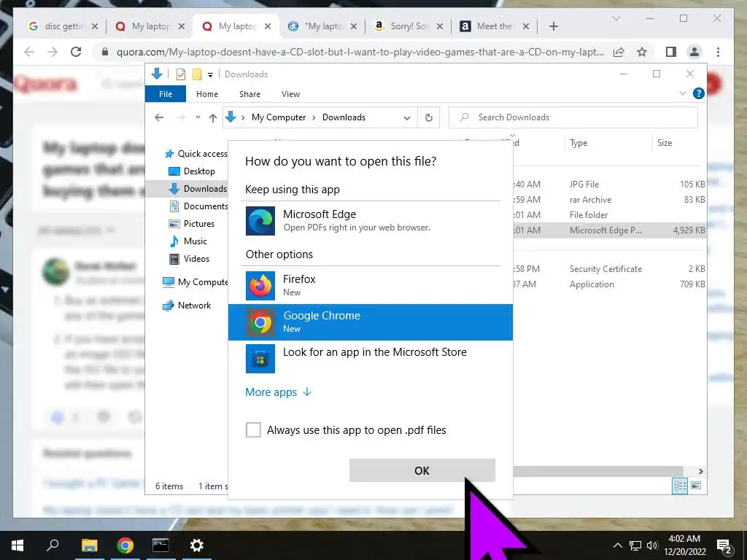Click My Computer in the address breadcrumb
The width and height of the screenshot is (747, 560).
(x=279, y=117)
